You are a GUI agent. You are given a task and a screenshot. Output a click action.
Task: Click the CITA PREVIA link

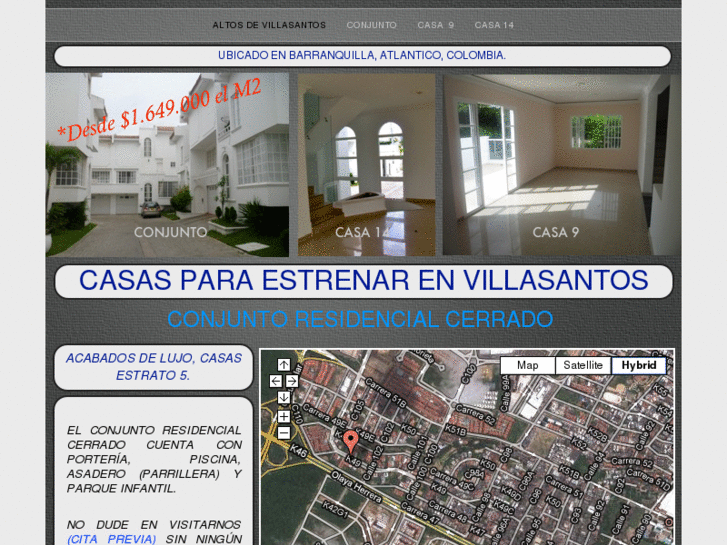pos(111,539)
